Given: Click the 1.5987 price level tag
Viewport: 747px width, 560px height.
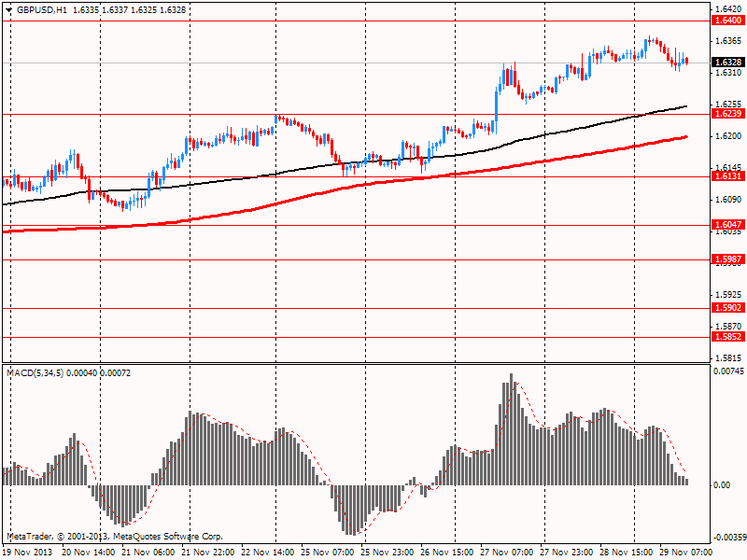Looking at the screenshot, I should click(x=728, y=259).
